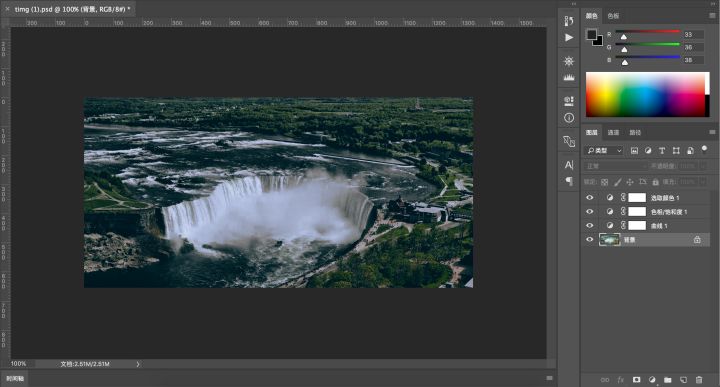
Task: Toggle the layer filtering switch
Action: click(x=704, y=149)
